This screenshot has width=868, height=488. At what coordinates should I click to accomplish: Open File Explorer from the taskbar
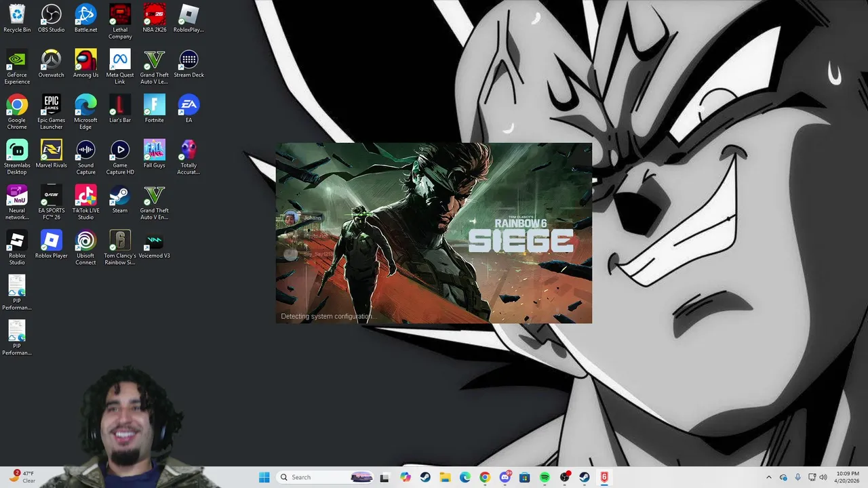click(x=445, y=477)
